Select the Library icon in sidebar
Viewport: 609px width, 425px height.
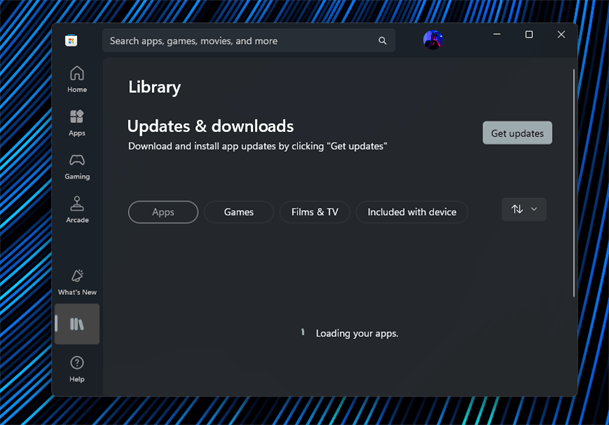click(77, 324)
